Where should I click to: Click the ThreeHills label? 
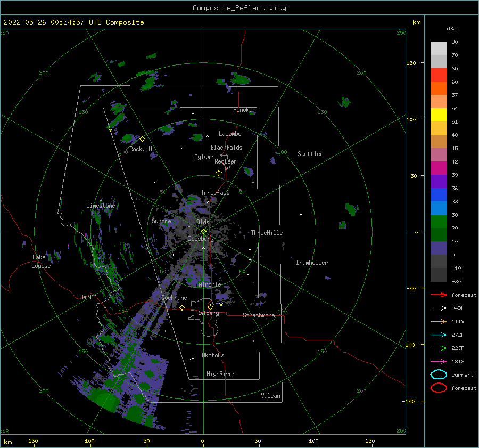tap(267, 233)
